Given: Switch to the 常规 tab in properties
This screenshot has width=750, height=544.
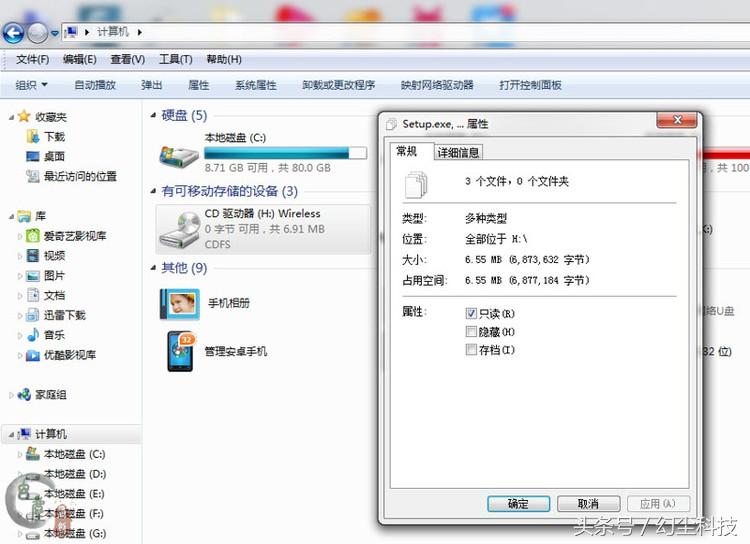Looking at the screenshot, I should point(407,152).
